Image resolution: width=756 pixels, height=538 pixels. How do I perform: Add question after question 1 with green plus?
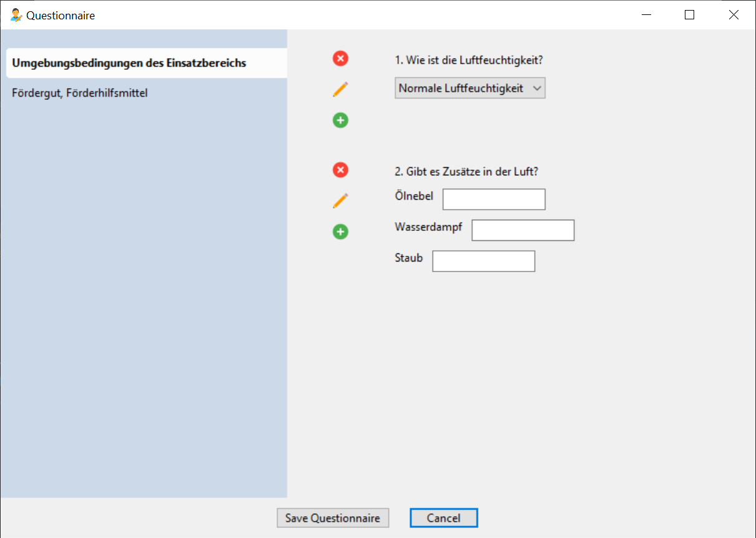[340, 120]
